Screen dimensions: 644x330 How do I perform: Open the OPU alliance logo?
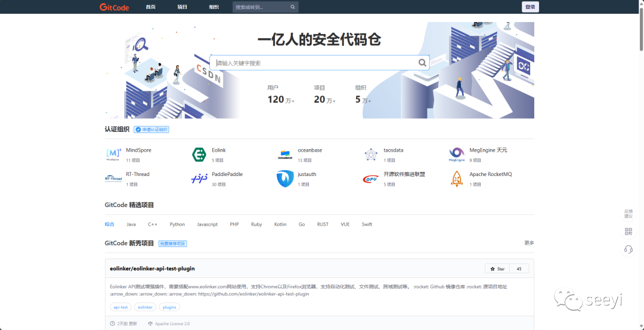pos(371,179)
